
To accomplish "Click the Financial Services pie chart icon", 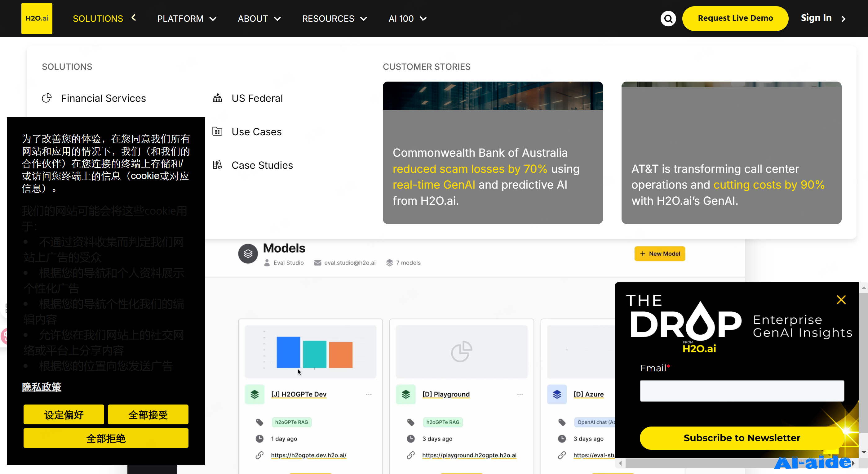I will pyautogui.click(x=47, y=98).
